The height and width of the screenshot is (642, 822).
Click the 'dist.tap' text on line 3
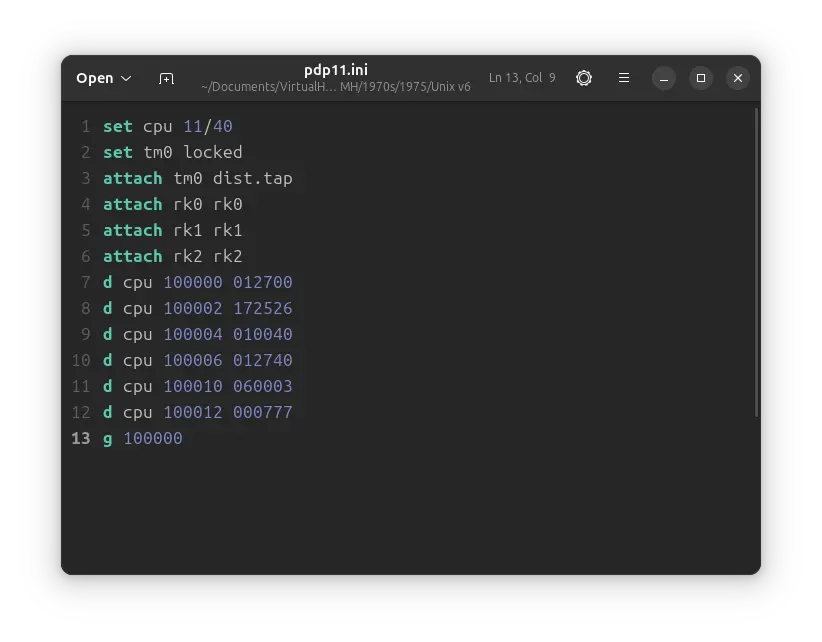pos(252,178)
